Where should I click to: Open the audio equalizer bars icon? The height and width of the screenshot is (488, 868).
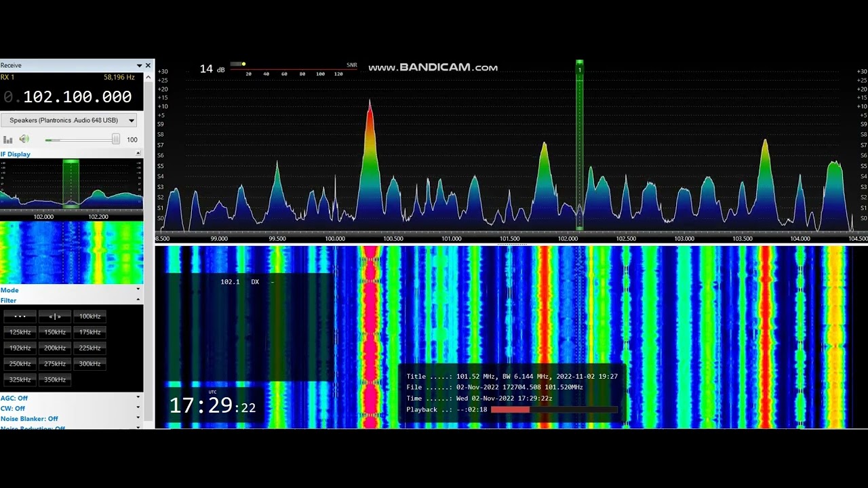(x=8, y=140)
